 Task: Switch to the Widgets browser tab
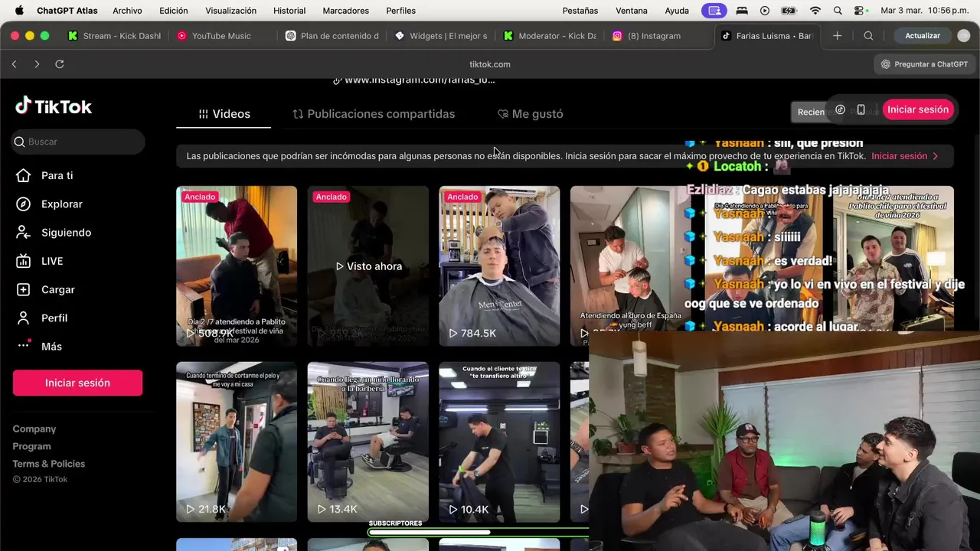point(441,36)
